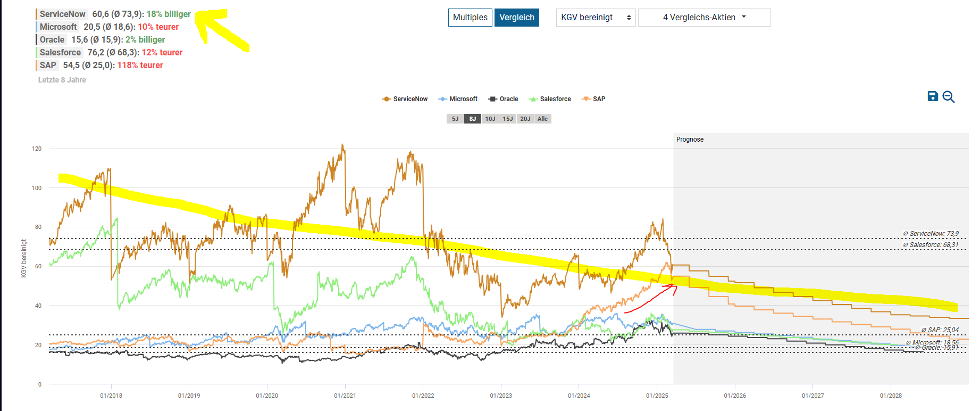Click the 01/2025 x-axis tick label

pyautogui.click(x=657, y=396)
